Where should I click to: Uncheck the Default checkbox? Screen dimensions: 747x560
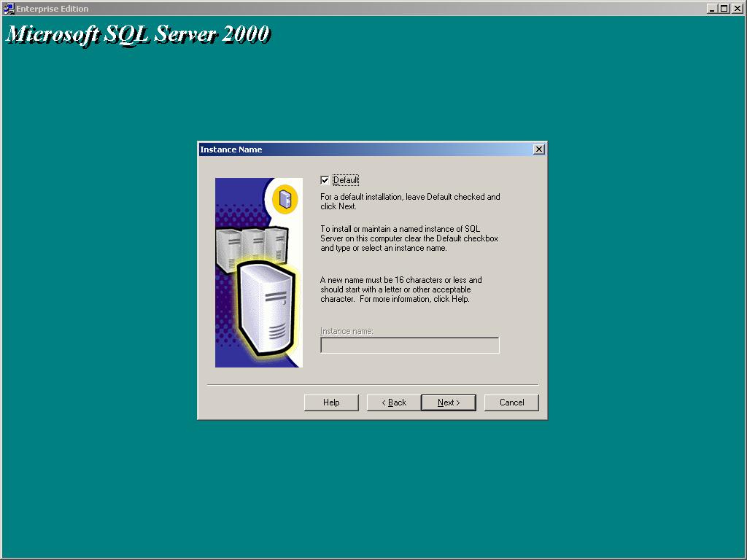325,180
